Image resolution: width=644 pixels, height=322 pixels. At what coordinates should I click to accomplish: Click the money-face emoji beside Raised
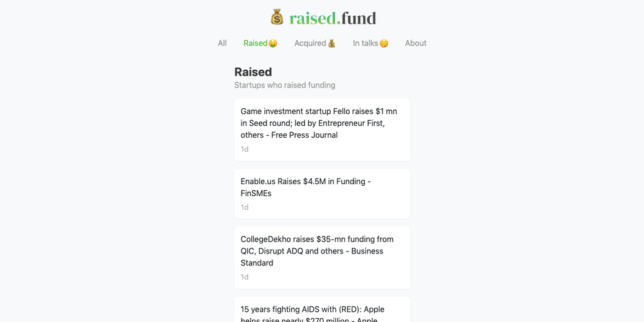(273, 43)
